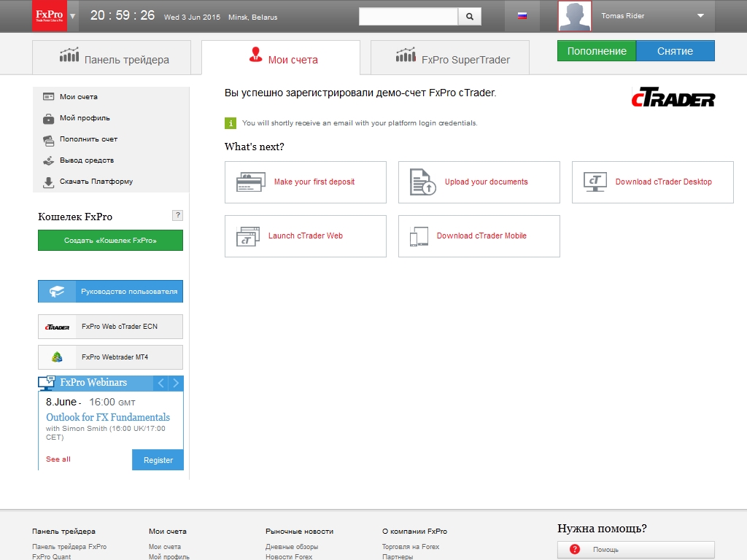Open the Russian flag language selector
The height and width of the screenshot is (560, 747).
coord(522,16)
